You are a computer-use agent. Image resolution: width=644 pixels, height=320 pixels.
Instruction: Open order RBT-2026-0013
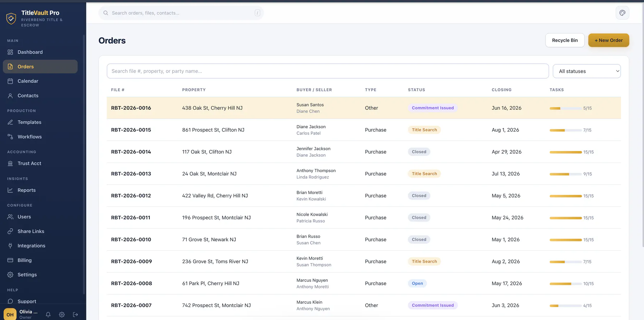click(x=131, y=174)
